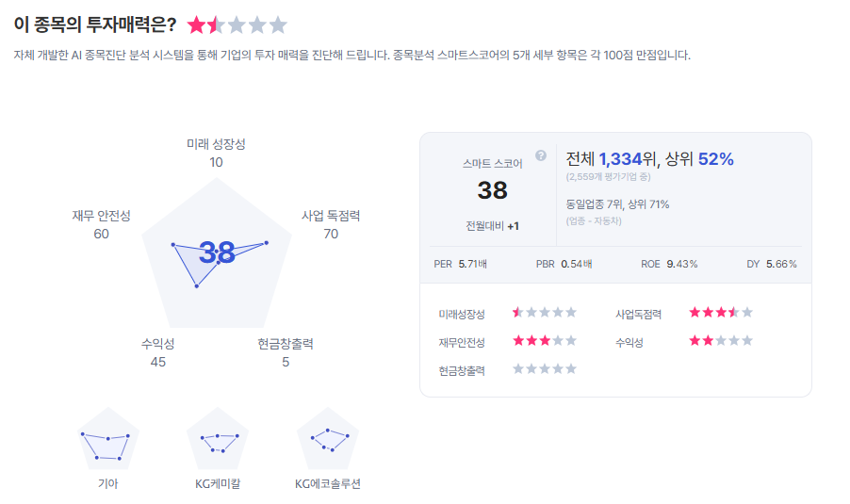Click the overall investment appeal star rating
This screenshot has height=504, width=850.
[x=237, y=25]
